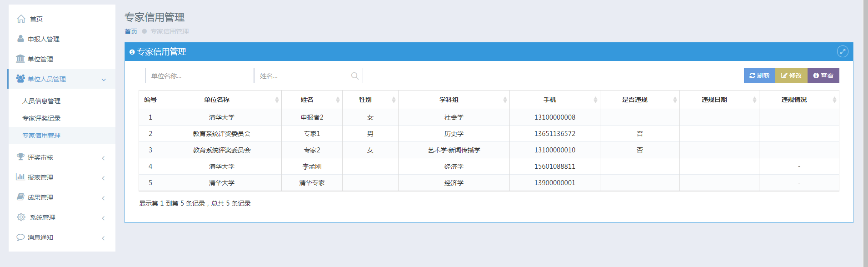868x267 pixels.
Task: Click 教育系统评奖委员会 in row 2
Action: pyautogui.click(x=222, y=134)
